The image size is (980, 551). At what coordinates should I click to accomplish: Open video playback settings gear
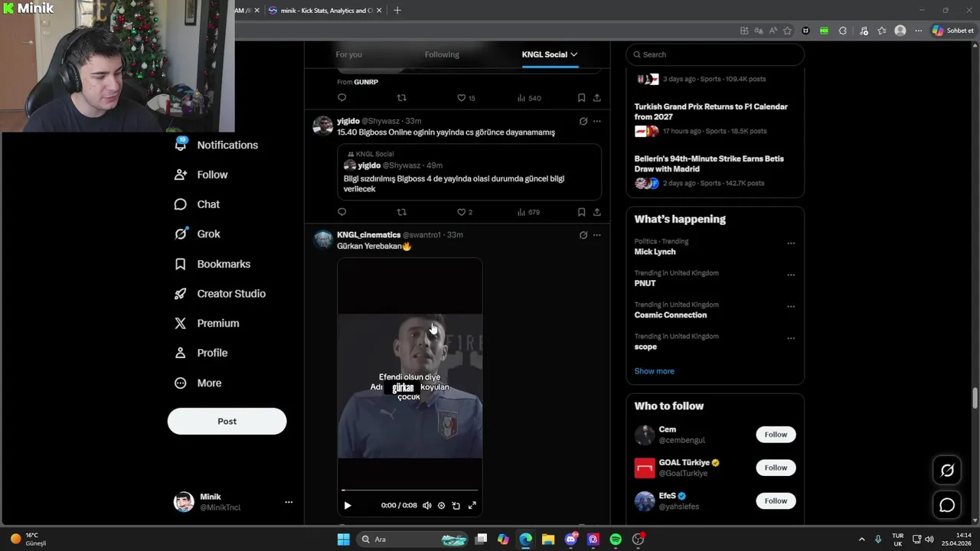(441, 505)
